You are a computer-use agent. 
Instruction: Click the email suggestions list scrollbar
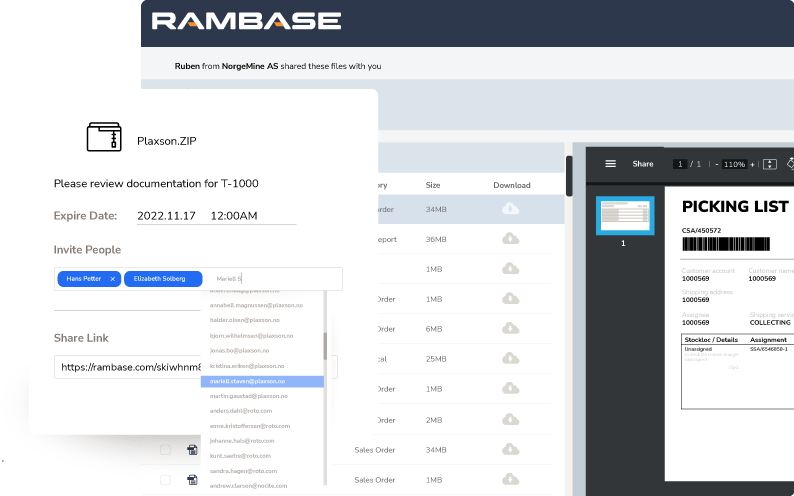click(x=325, y=346)
